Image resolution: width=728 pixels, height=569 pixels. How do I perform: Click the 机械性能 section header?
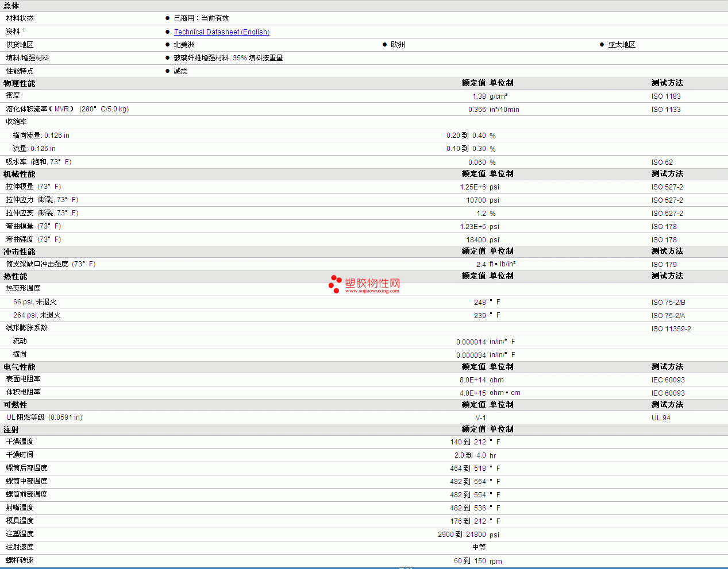click(19, 174)
